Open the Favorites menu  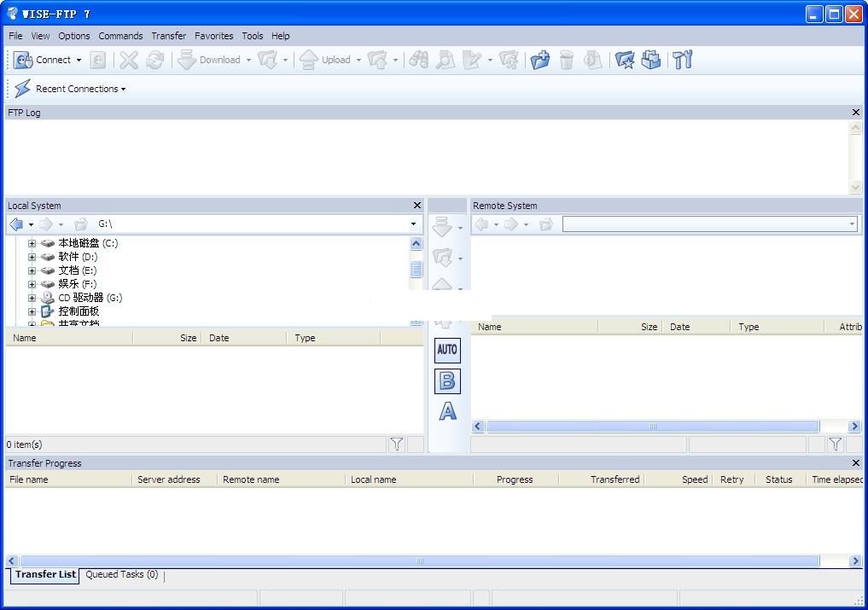tap(213, 36)
